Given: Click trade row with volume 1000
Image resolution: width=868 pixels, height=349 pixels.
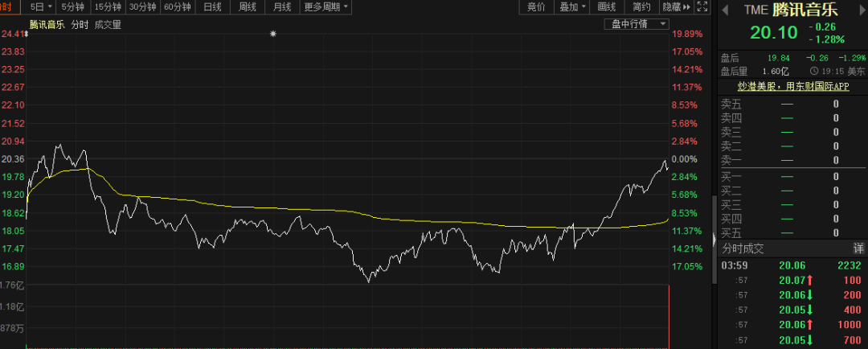Looking at the screenshot, I should (x=792, y=325).
